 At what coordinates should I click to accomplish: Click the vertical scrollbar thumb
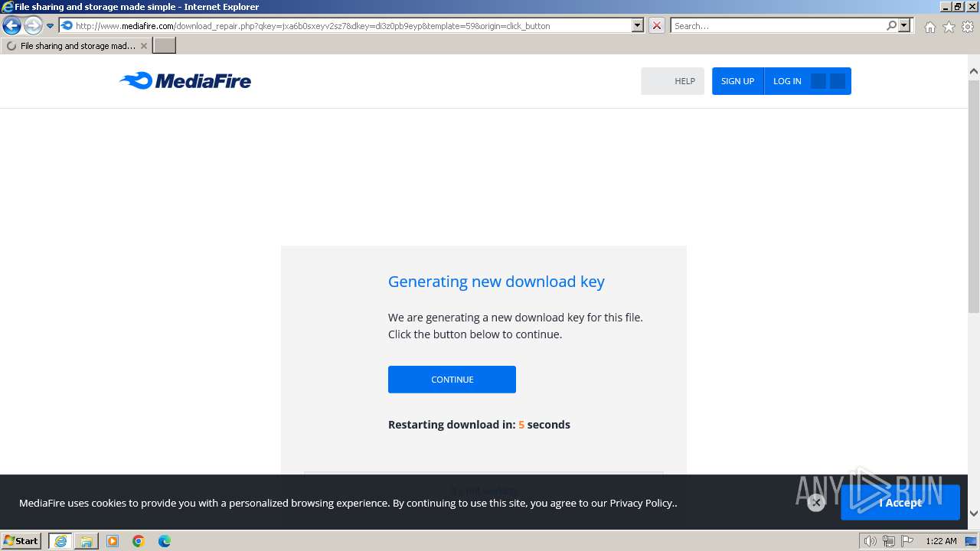974,195
